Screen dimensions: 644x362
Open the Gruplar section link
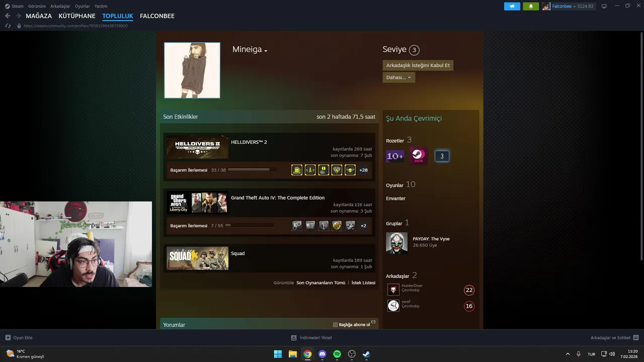394,223
